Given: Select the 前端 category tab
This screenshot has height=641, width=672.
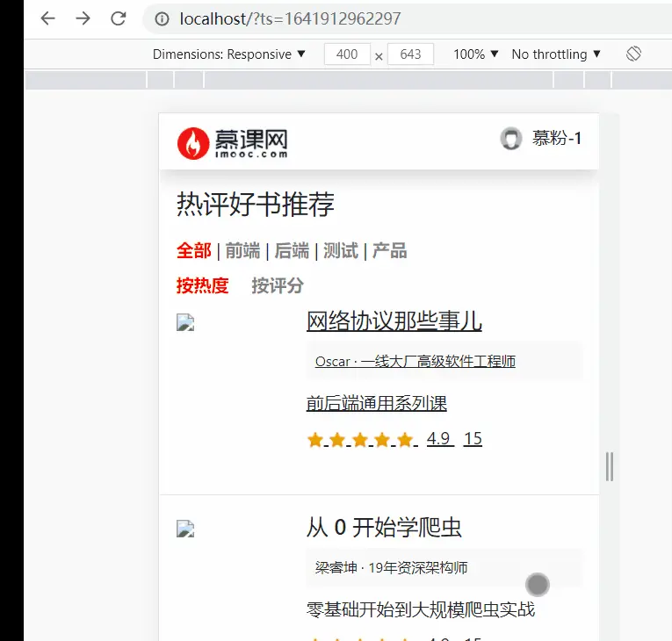Looking at the screenshot, I should coord(242,250).
